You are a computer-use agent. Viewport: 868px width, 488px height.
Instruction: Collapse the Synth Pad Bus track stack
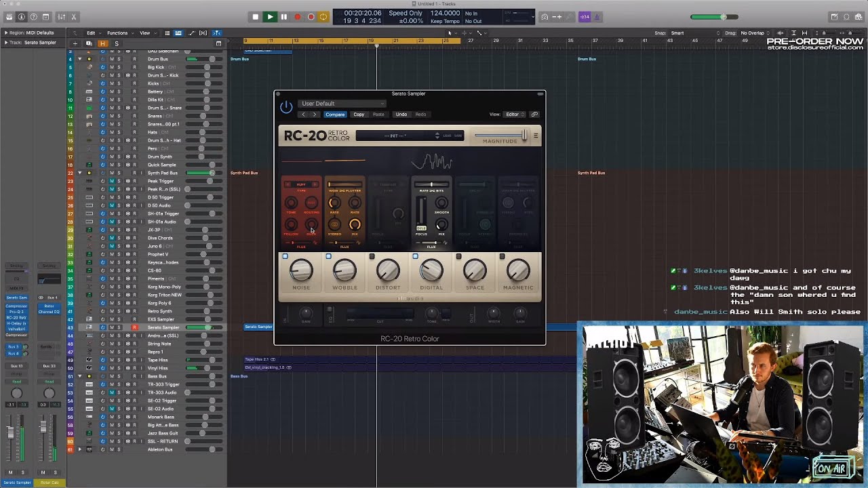pyautogui.click(x=79, y=173)
